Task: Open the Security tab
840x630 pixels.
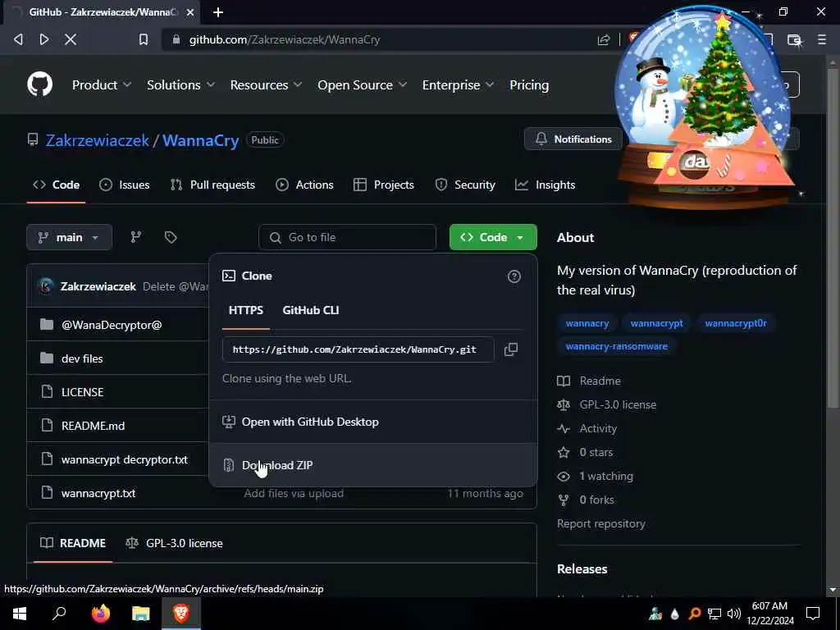Action: tap(465, 185)
